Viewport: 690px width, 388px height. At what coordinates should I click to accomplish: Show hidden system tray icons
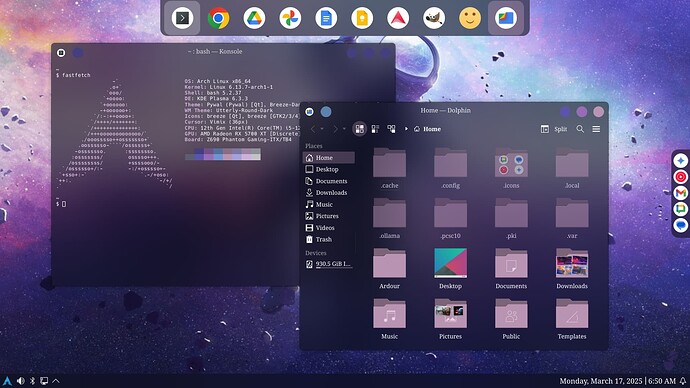[56, 381]
